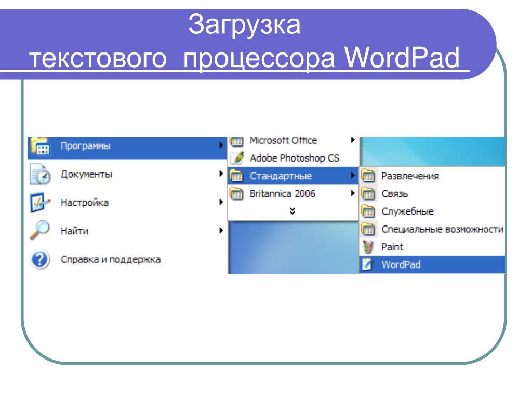Expand the Найти submenu arrow
The width and height of the screenshot is (532, 399).
(x=221, y=230)
